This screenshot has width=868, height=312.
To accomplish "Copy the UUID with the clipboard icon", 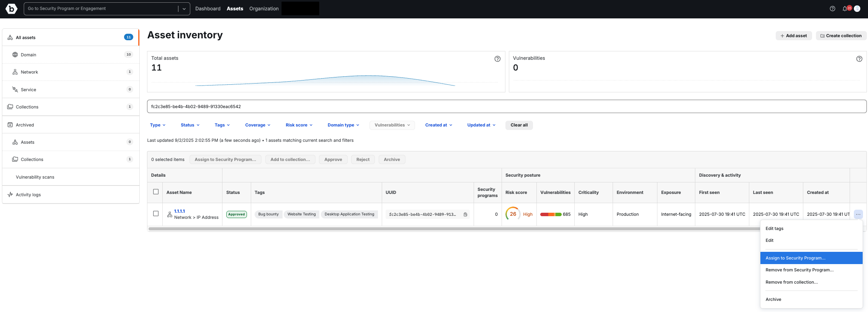I will coord(465,215).
